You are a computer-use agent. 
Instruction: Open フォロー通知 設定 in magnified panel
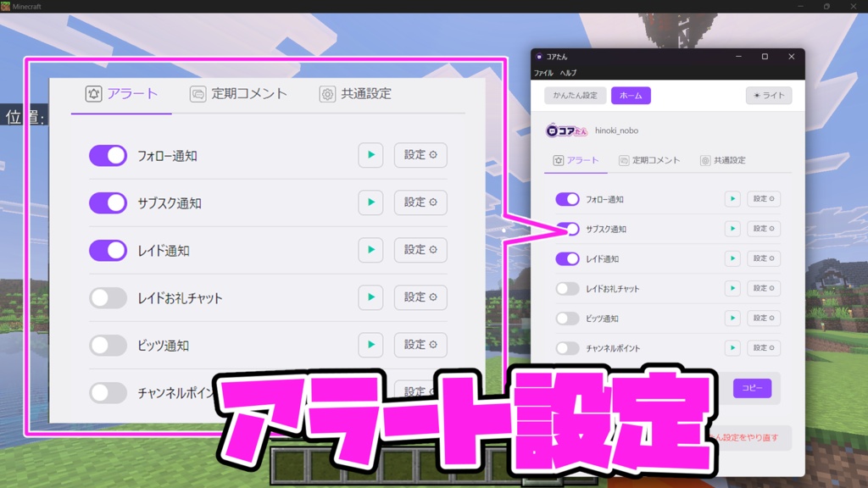420,155
